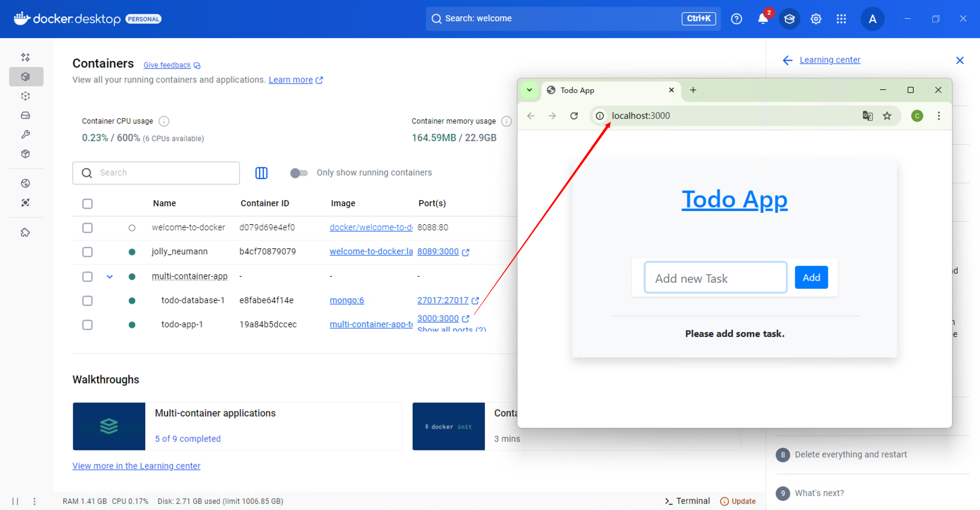The height and width of the screenshot is (510, 980).
Task: Close the Learning center panel
Action: coord(960,60)
